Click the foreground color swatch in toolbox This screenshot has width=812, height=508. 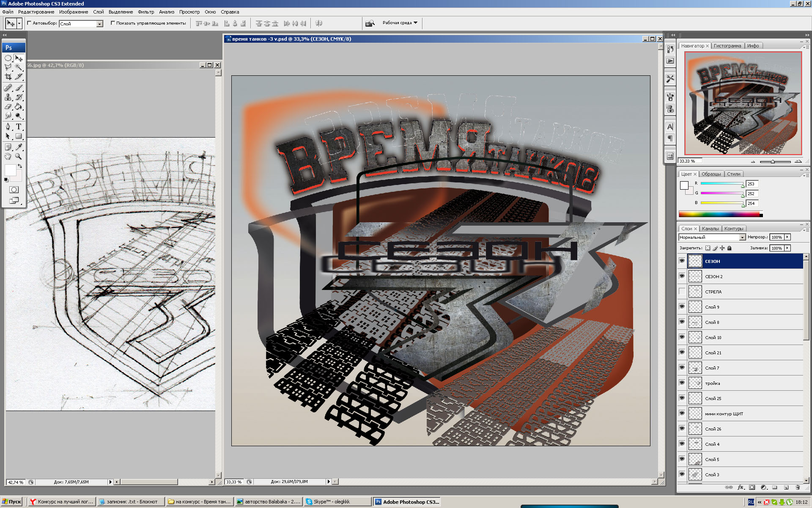coord(9,170)
